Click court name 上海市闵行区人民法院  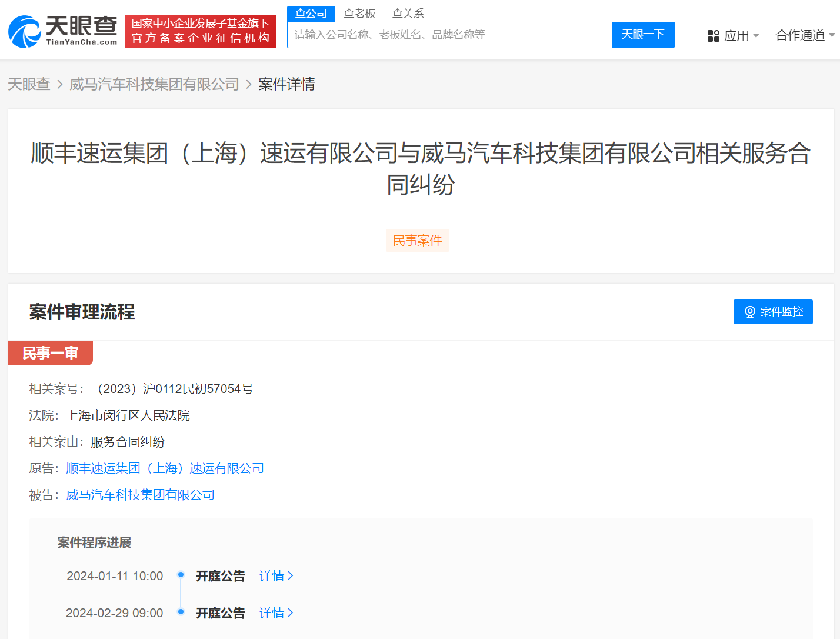coord(128,415)
